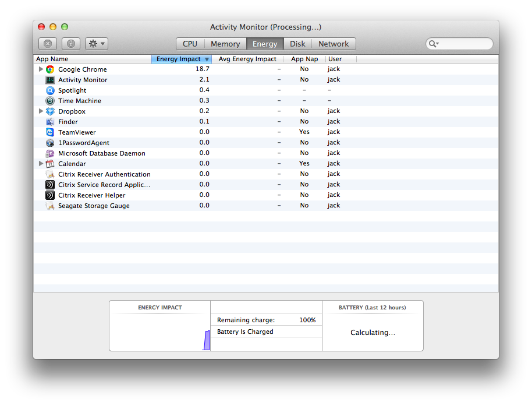Open the Disk tab
This screenshot has width=532, height=405.
(297, 44)
